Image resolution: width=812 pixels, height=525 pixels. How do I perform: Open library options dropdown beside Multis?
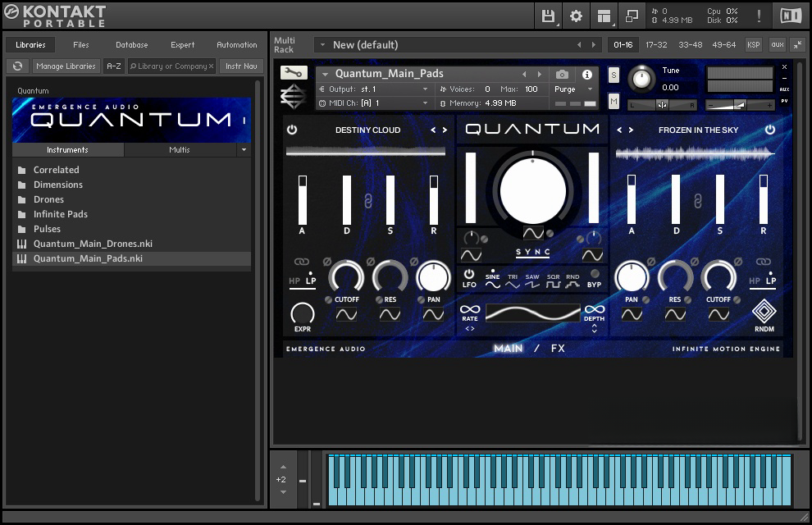coord(244,149)
